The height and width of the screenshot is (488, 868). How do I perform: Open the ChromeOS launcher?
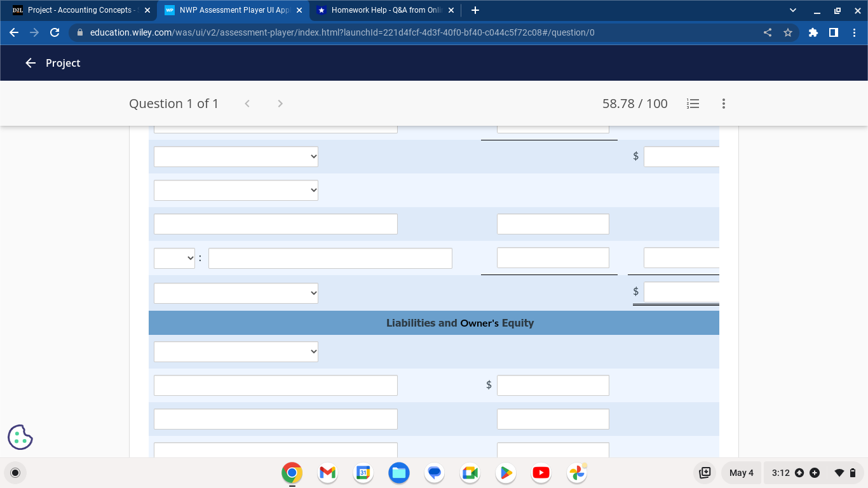tap(16, 473)
